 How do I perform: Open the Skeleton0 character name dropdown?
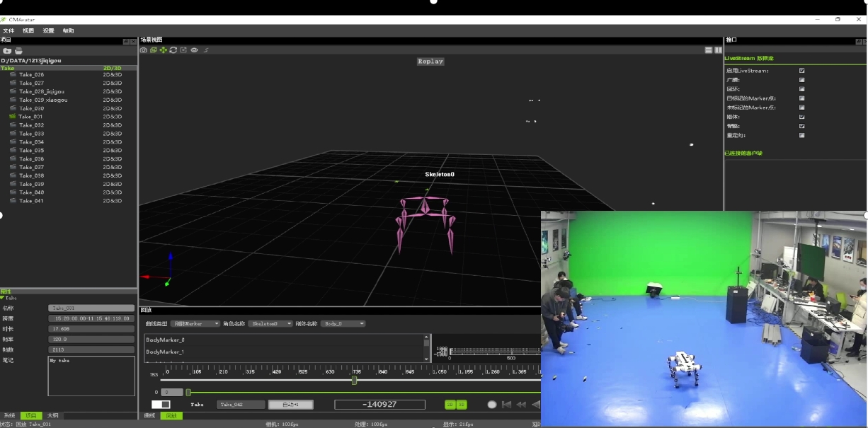pyautogui.click(x=270, y=323)
